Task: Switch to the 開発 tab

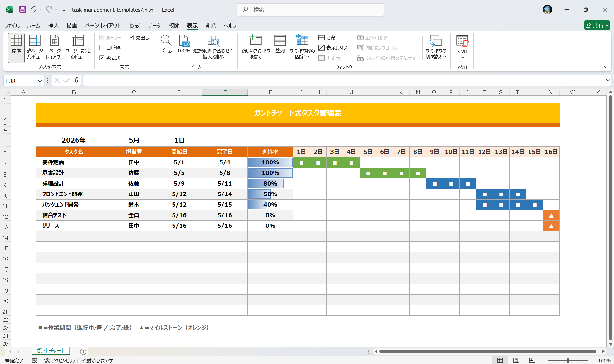Action: click(x=211, y=25)
